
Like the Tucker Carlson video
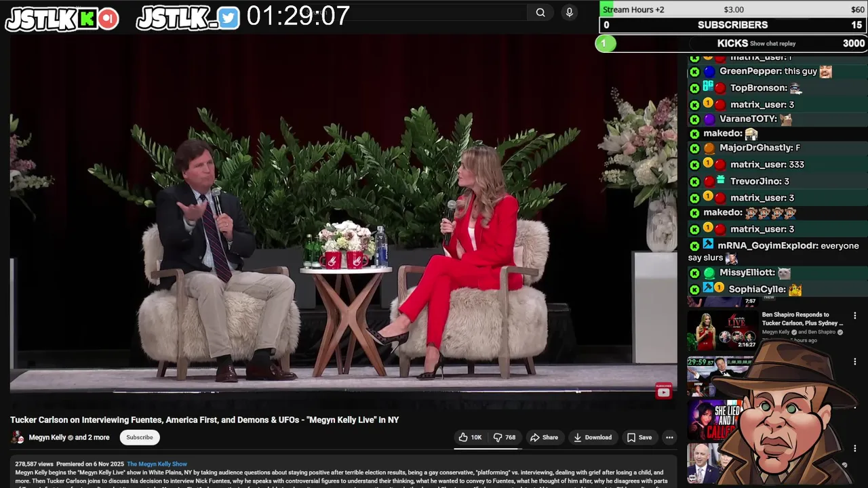pyautogui.click(x=470, y=437)
